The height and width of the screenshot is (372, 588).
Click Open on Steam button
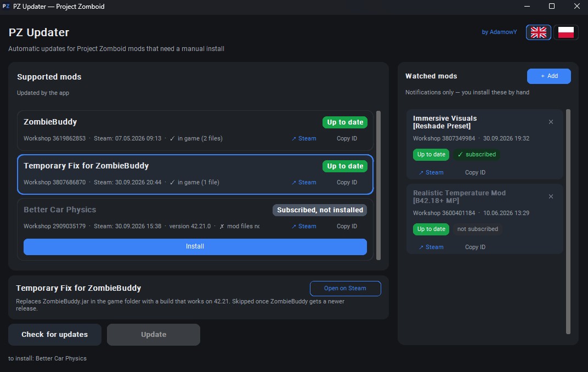[x=345, y=289]
